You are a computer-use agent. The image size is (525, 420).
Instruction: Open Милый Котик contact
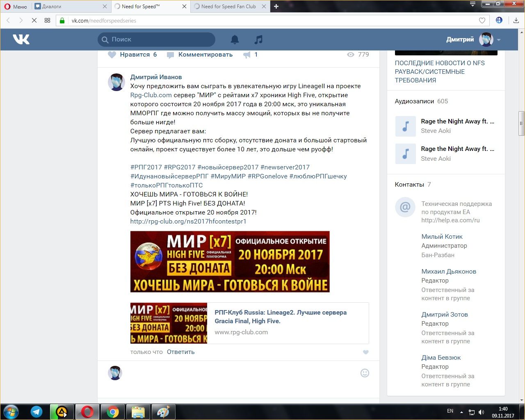click(x=442, y=237)
